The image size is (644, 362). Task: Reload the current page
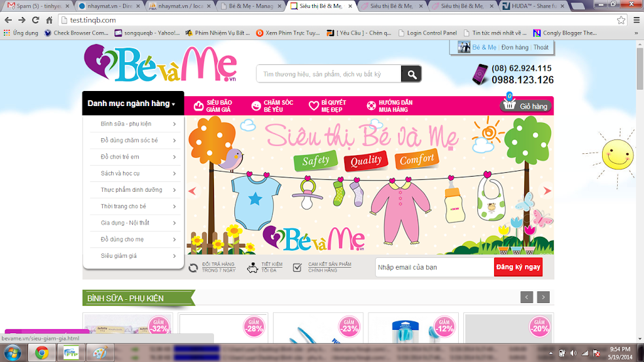[36, 20]
